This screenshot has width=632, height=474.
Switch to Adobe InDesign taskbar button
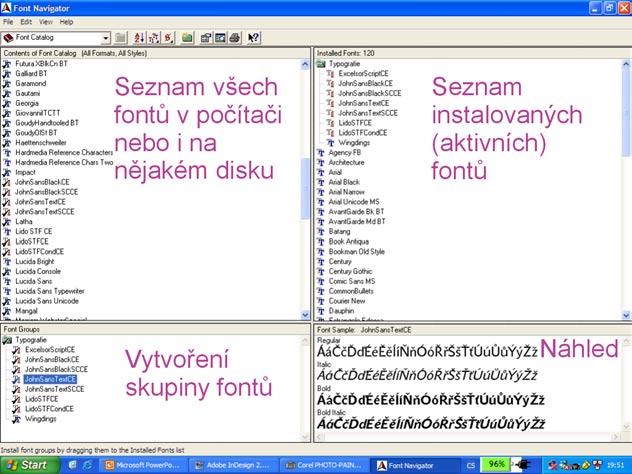235,465
